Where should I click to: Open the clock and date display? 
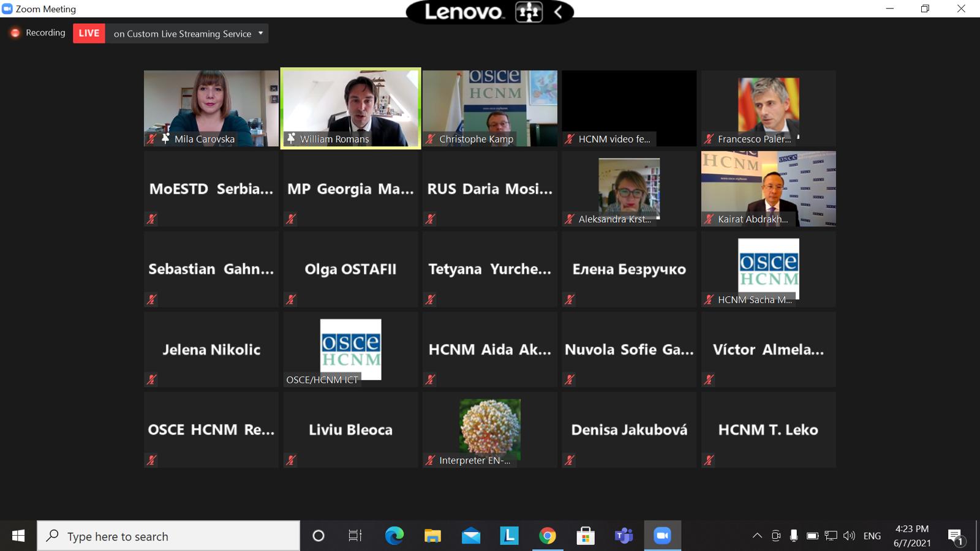(x=912, y=536)
